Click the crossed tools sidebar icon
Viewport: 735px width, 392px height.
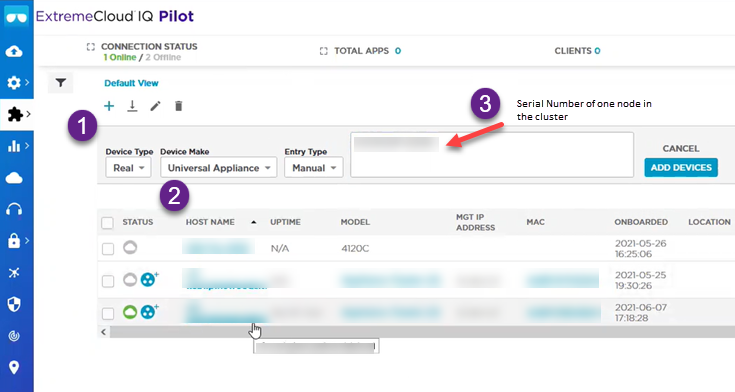point(14,272)
